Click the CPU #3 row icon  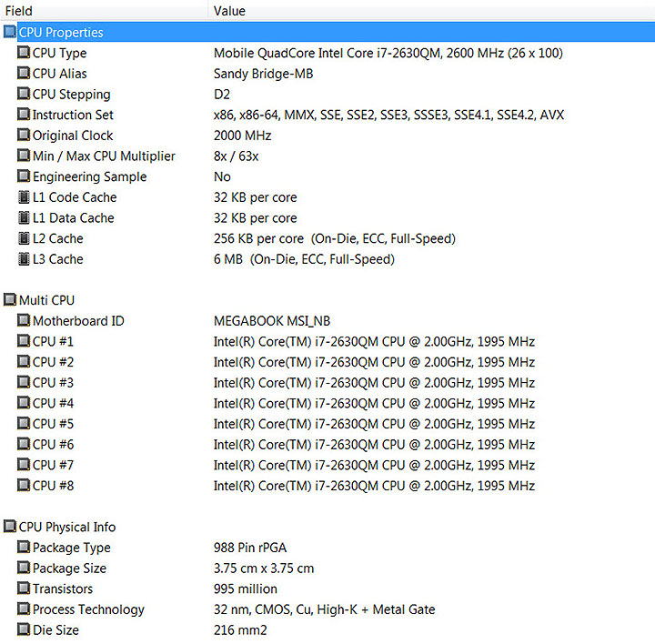24,382
